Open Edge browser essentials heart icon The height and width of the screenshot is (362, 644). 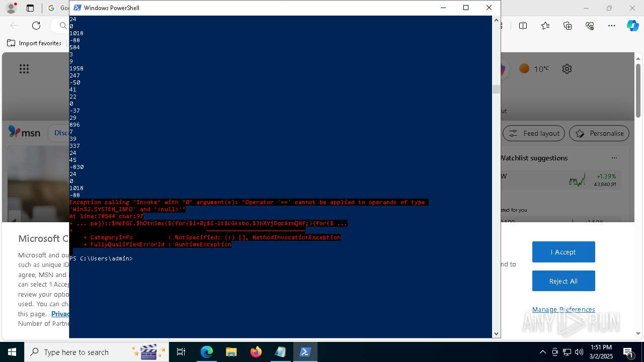[590, 26]
